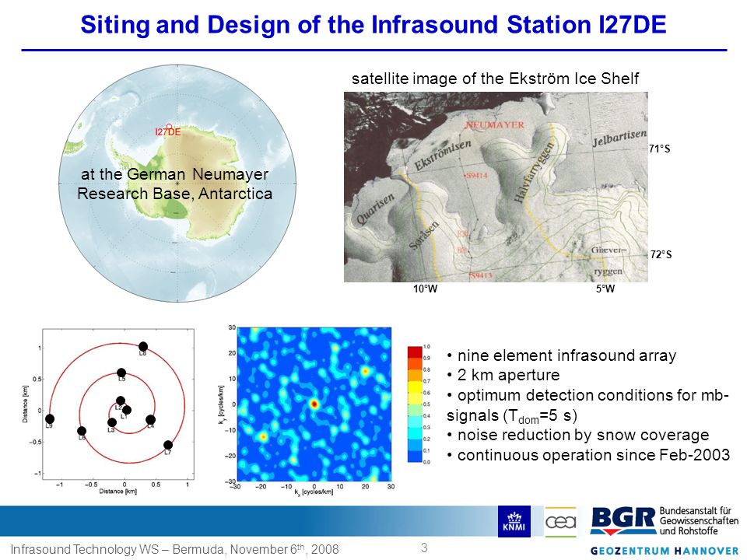Click the BGR logo
747x560 pixels.
623,521
